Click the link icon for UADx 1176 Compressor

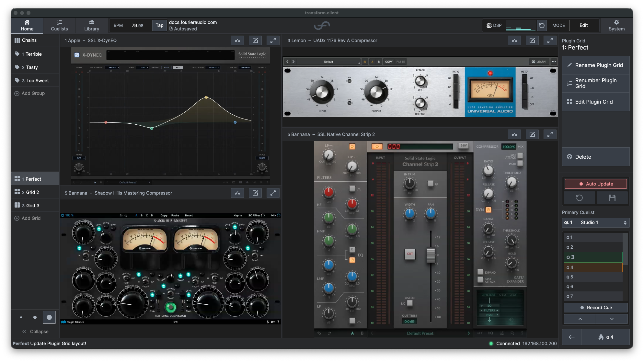point(514,40)
